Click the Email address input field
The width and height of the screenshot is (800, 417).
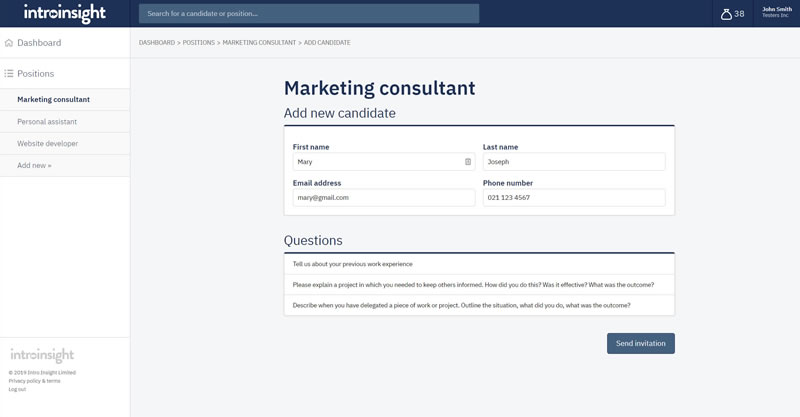(384, 198)
